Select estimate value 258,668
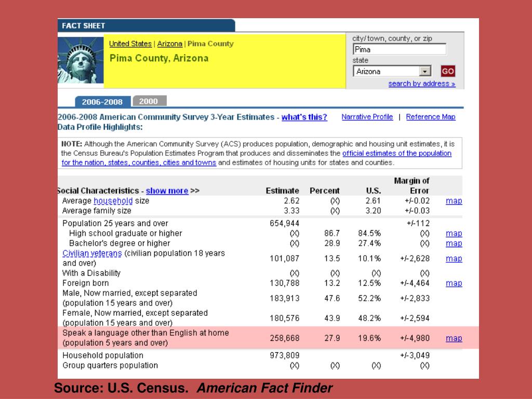532x399 pixels. click(284, 338)
